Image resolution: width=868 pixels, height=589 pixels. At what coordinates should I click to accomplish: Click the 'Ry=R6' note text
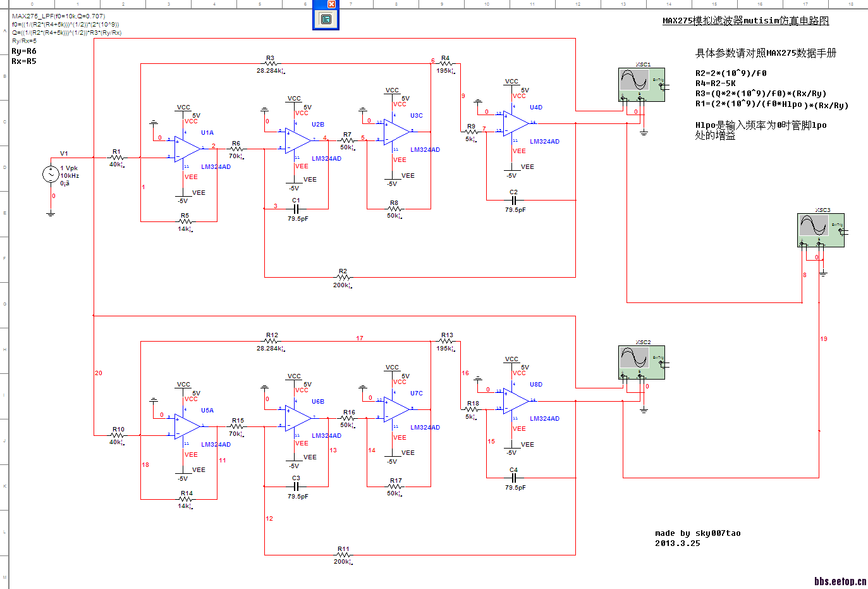[x=24, y=51]
